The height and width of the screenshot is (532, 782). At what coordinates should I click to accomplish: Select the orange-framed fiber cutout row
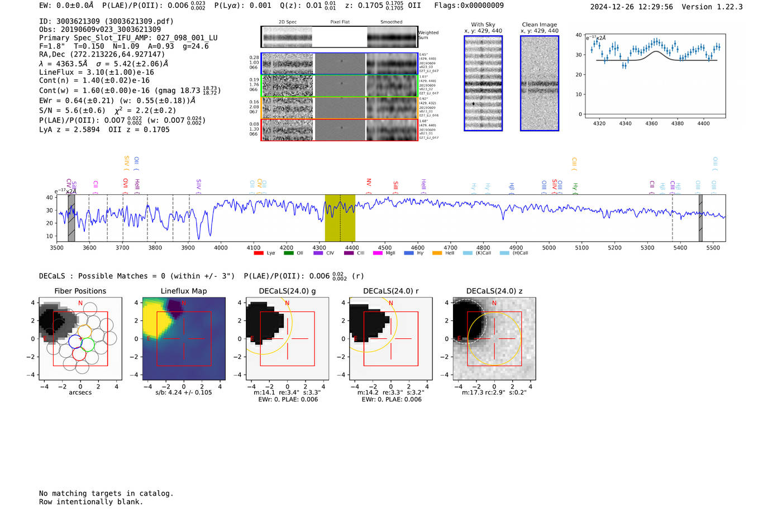point(340,108)
